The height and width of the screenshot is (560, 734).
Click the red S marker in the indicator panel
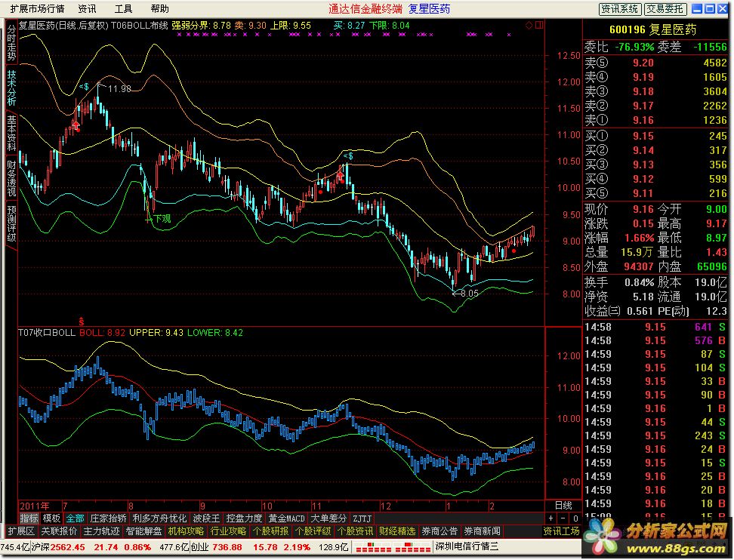(x=82, y=322)
